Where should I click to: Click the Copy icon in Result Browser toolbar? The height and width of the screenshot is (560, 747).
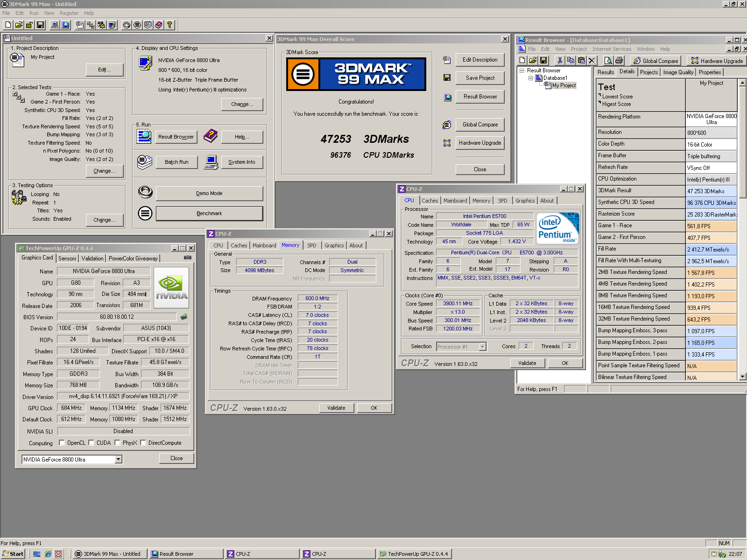(x=571, y=60)
